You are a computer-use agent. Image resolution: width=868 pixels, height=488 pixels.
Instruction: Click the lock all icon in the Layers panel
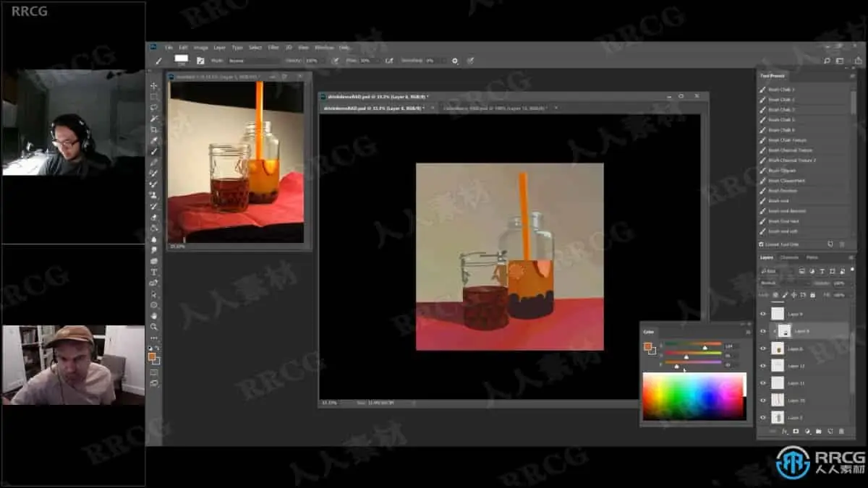click(812, 295)
